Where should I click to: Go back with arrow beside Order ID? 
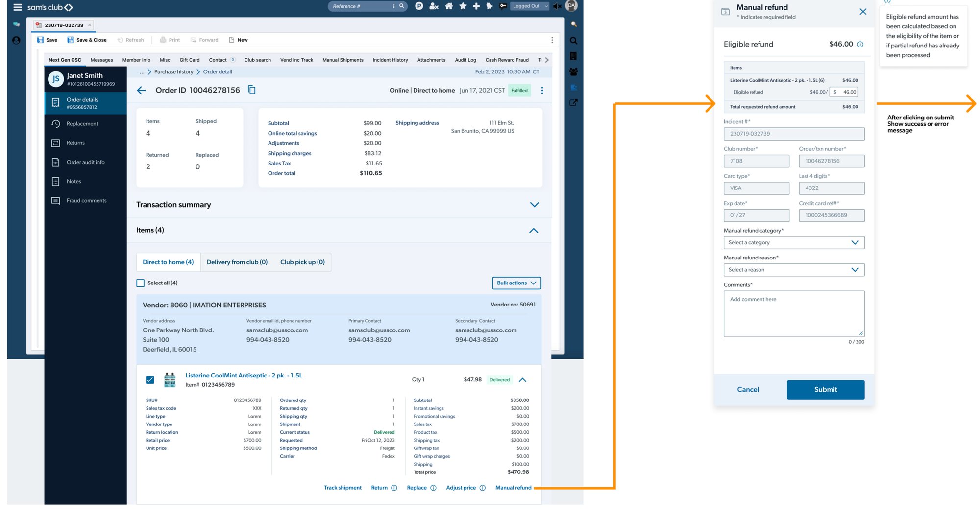pos(141,90)
